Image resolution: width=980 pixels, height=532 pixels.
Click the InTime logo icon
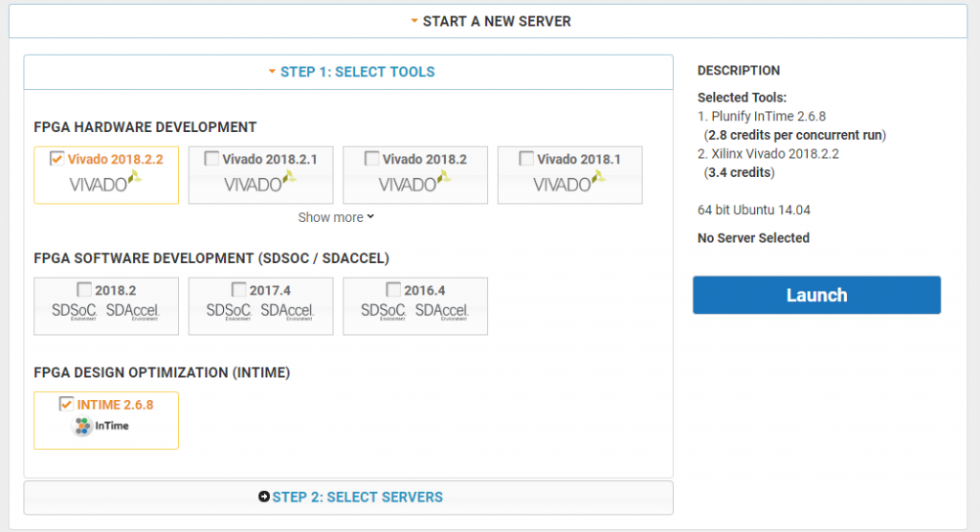point(82,426)
